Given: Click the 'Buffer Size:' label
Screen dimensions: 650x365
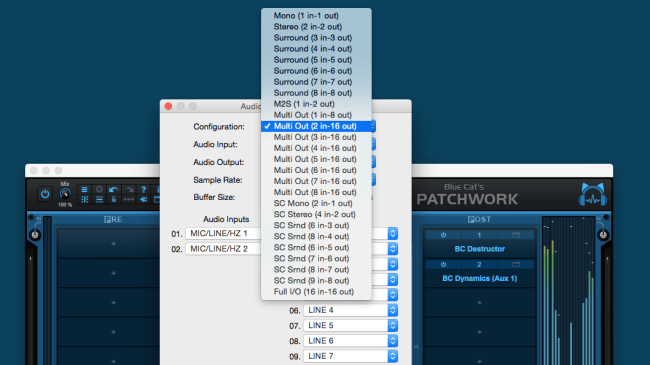Looking at the screenshot, I should (214, 197).
